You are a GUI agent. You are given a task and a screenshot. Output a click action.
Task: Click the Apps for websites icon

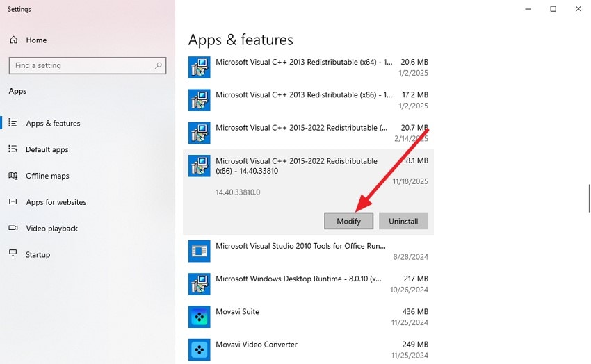coord(13,201)
